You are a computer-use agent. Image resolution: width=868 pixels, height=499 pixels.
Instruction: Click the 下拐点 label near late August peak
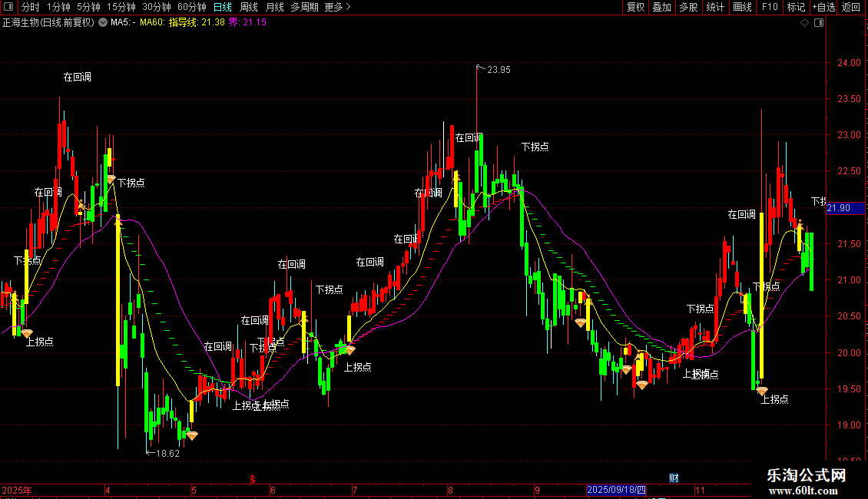click(x=535, y=147)
